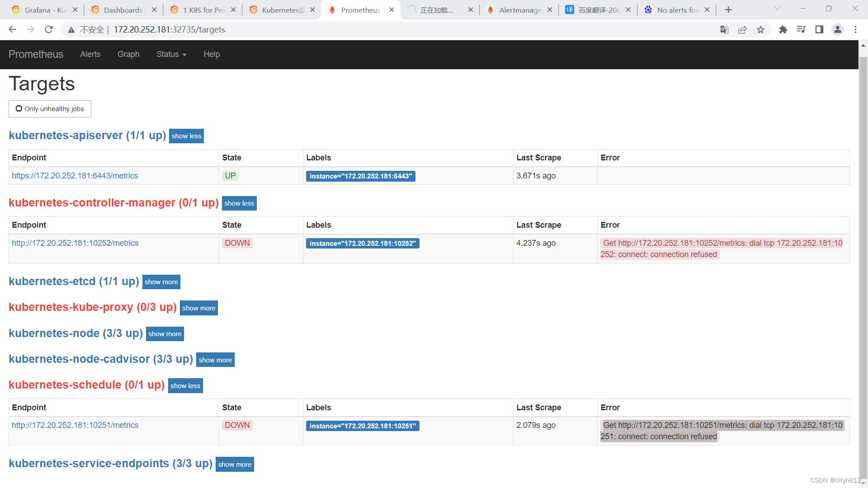Viewport: 868px width, 488px height.
Task: Click the instance 172.20.252.181:10251 label badge
Action: 363,426
